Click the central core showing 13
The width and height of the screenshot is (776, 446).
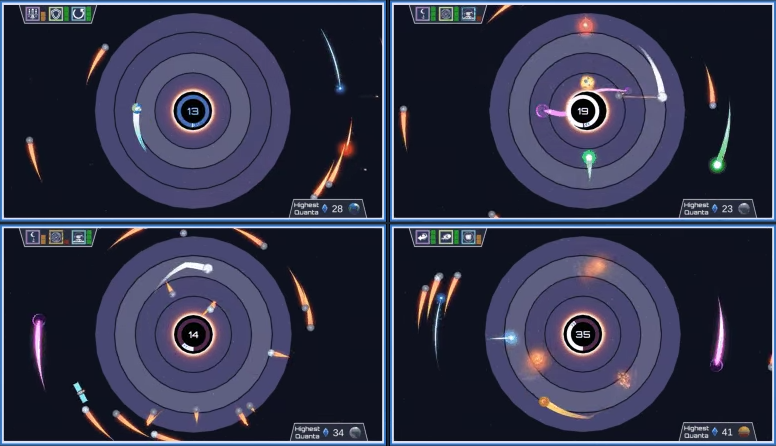[x=193, y=111]
